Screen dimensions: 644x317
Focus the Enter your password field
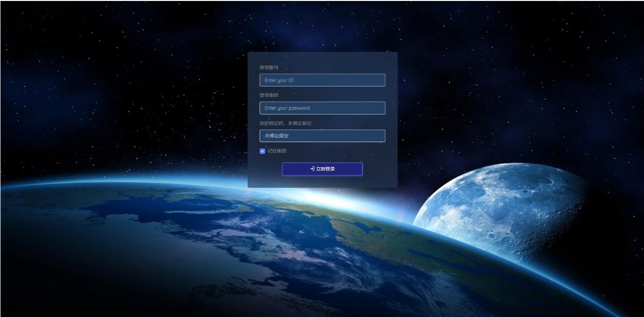pyautogui.click(x=322, y=108)
